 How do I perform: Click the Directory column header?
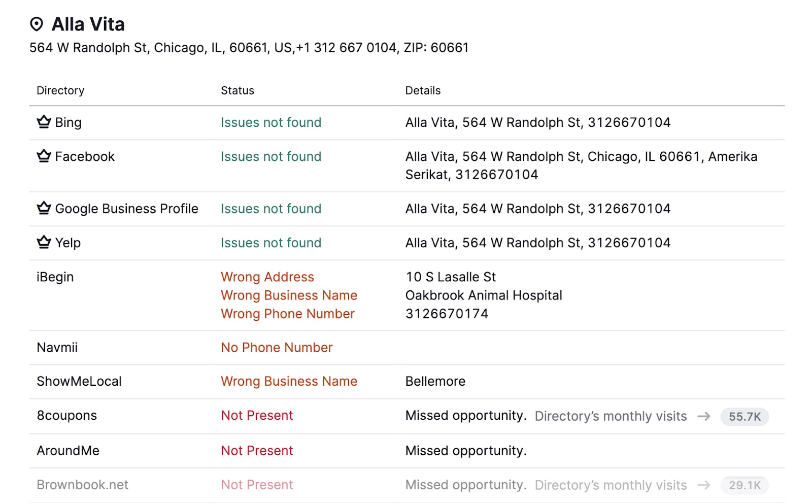click(60, 90)
